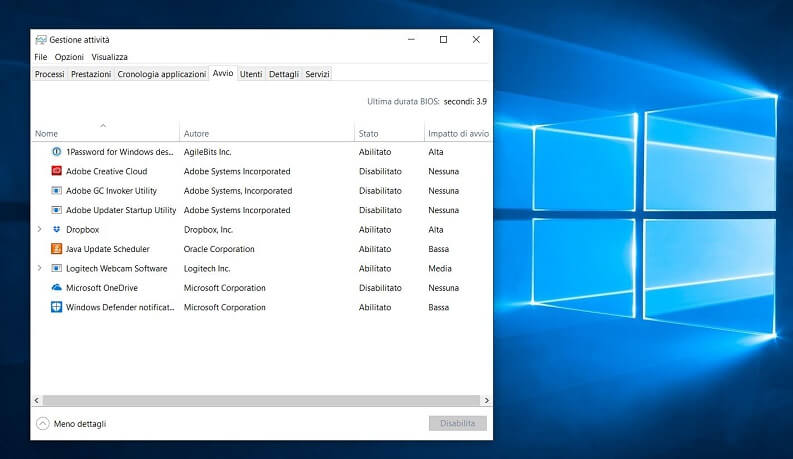Screen dimensions: 793x459
Task: Select the Adobe GC Invoker Utility name
Action: [x=111, y=191]
